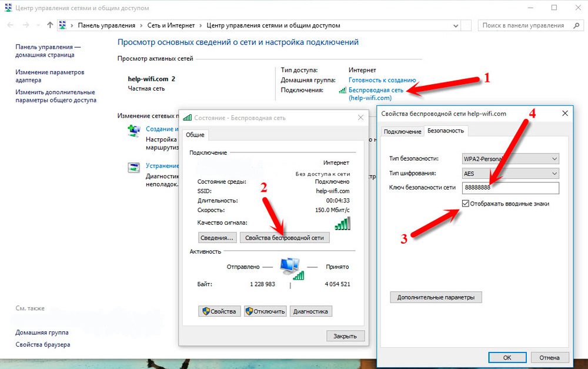Open Домашняя группа under См. также
Screen dimensions: 588x369
click(42, 332)
